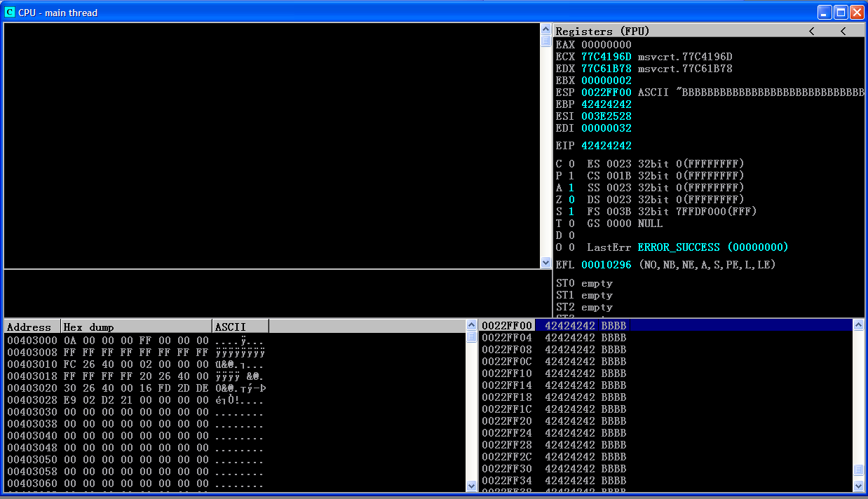Click the Address column header in dump
Image resolution: width=868 pixels, height=499 pixels.
pos(32,327)
